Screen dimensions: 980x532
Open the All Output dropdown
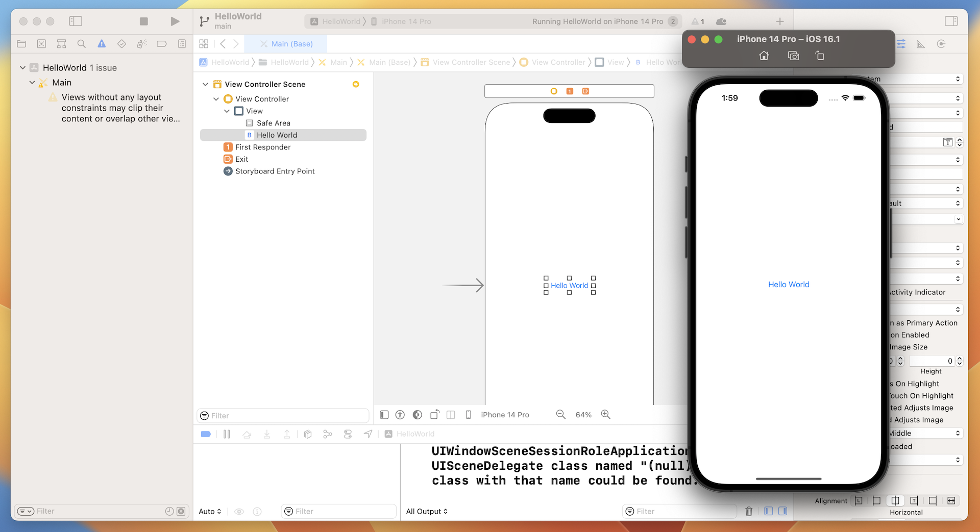(x=427, y=511)
